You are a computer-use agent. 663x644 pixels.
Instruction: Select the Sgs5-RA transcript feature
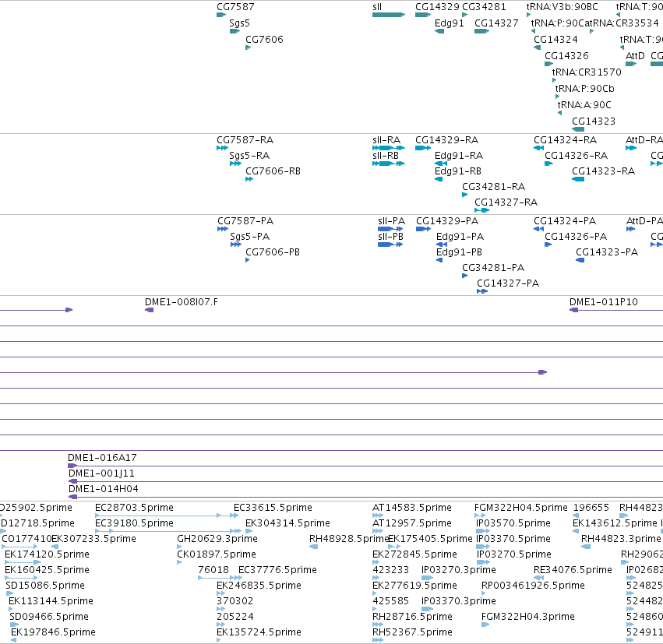click(x=235, y=164)
